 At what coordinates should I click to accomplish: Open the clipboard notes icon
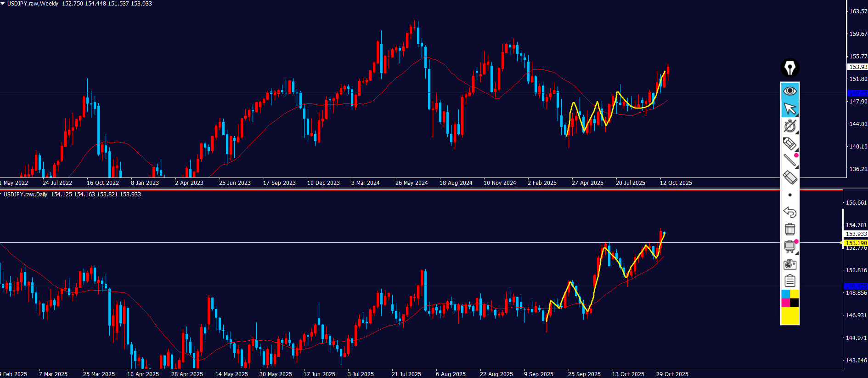pyautogui.click(x=789, y=281)
